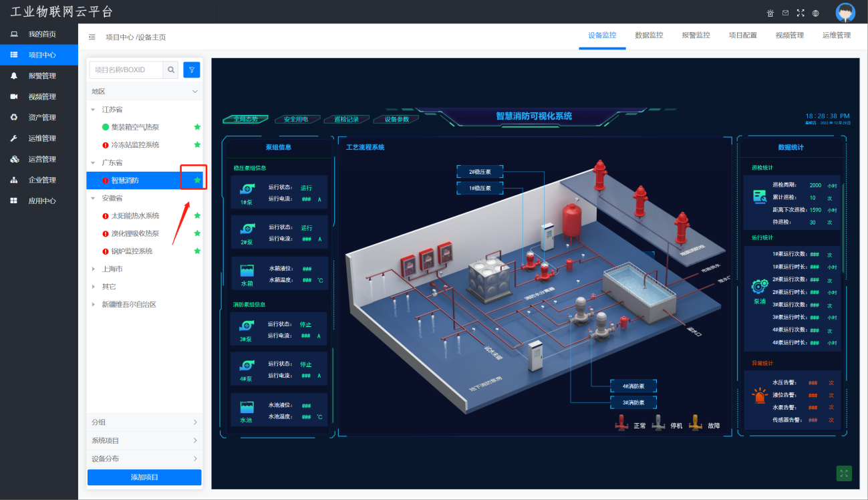Collapse the sidebar using hamburger icon
Screen dimensions: 868x500
[92, 37]
